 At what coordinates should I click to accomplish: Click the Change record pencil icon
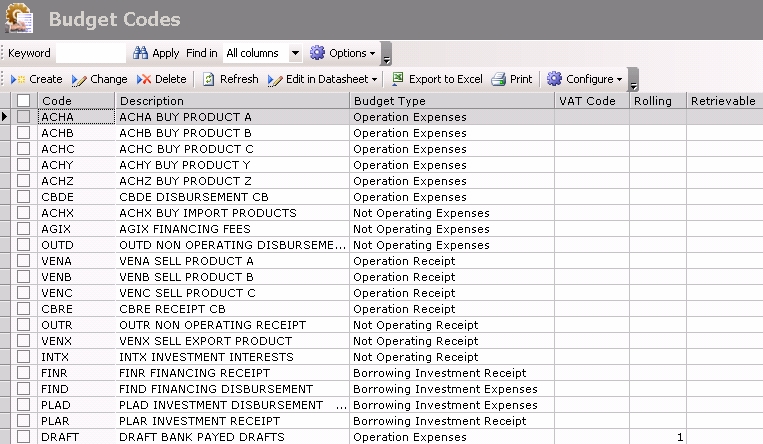[x=80, y=79]
